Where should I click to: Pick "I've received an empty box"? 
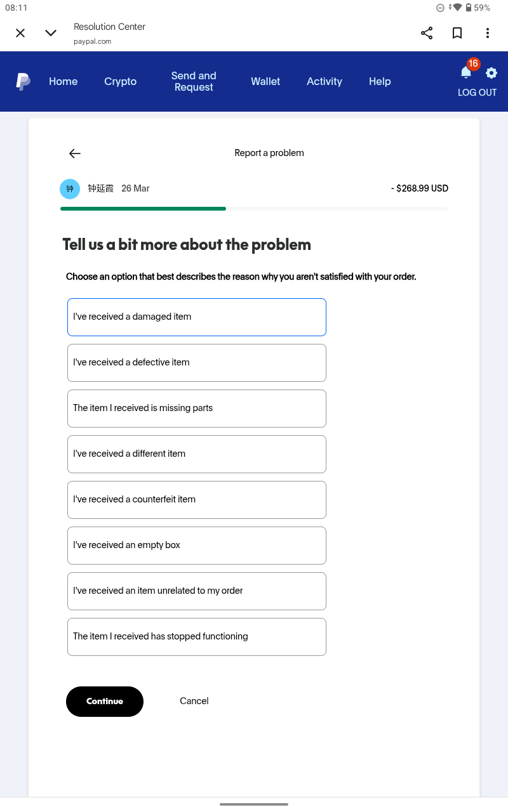[x=197, y=546]
